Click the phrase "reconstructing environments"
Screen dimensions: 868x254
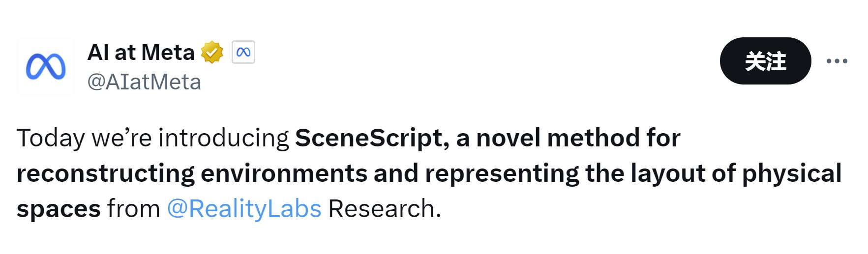(192, 173)
